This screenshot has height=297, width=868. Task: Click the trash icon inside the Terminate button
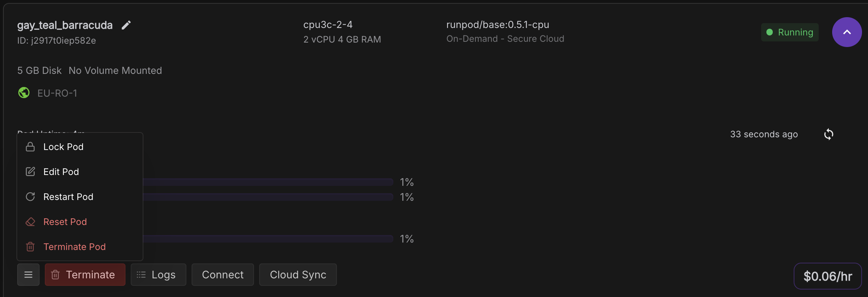(x=55, y=275)
